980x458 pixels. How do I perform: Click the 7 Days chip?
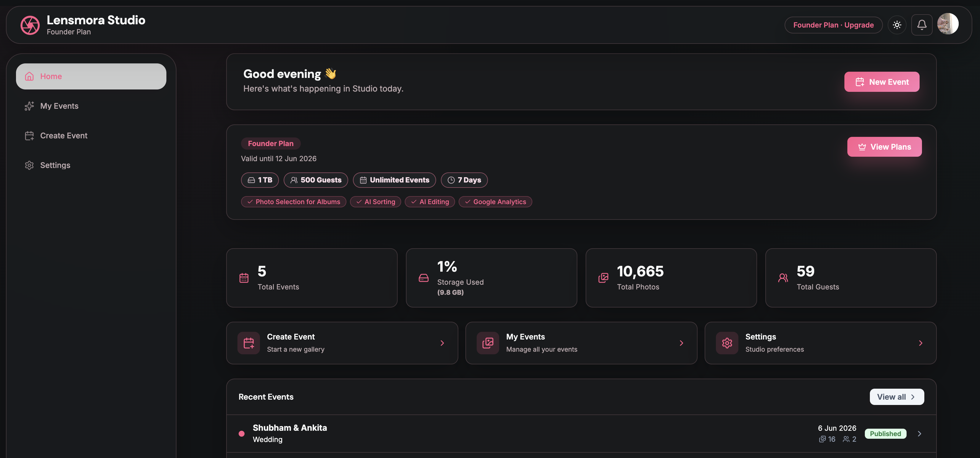pyautogui.click(x=464, y=180)
